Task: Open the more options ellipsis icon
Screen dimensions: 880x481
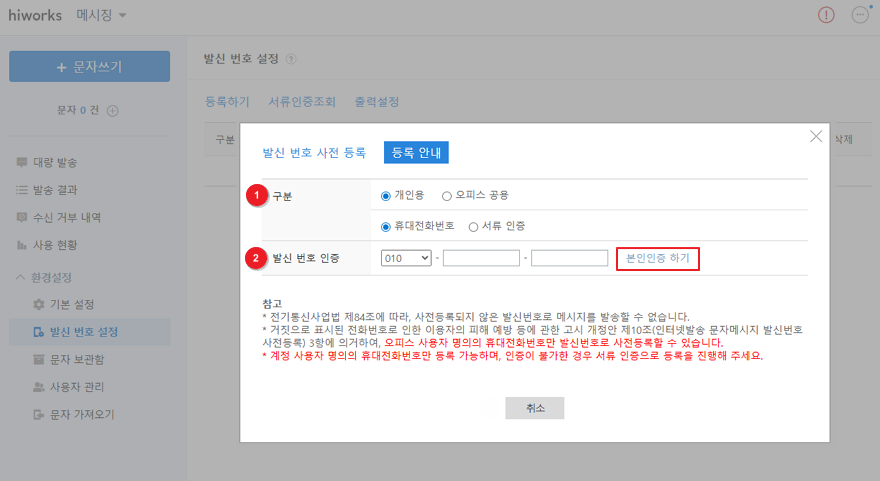Action: click(x=859, y=15)
